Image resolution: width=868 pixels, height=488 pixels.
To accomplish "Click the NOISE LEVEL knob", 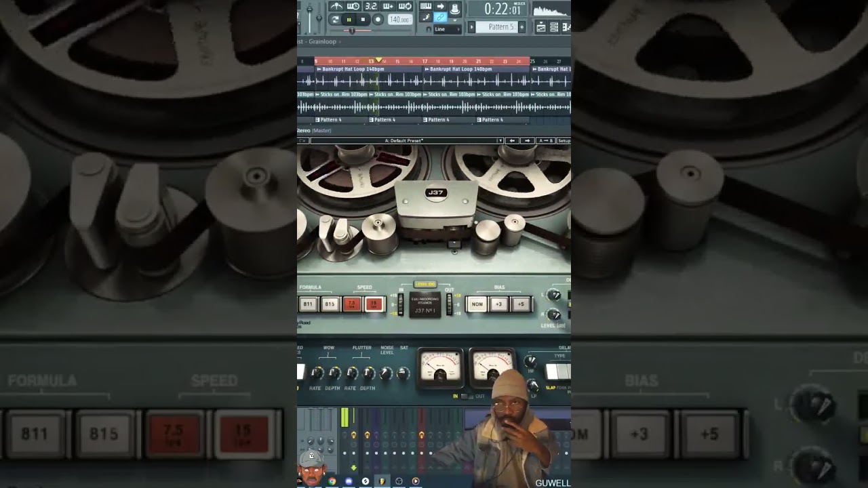I will (x=386, y=373).
